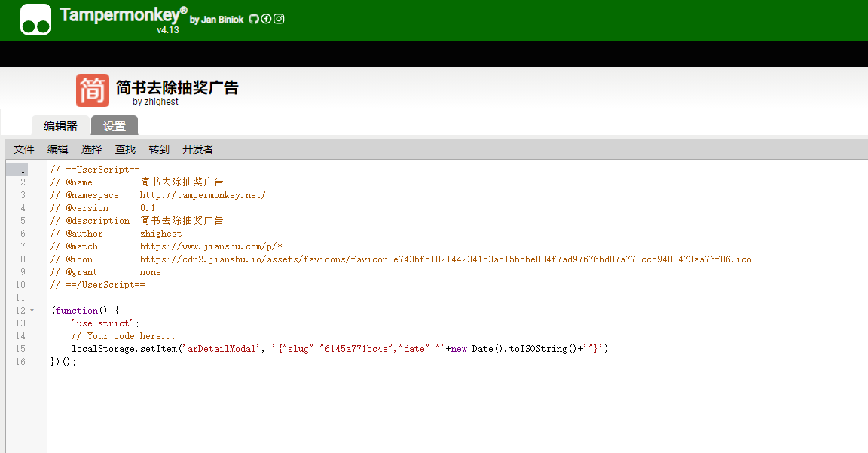Viewport: 868px width, 453px height.
Task: Open the 文件 menu
Action: click(x=24, y=149)
